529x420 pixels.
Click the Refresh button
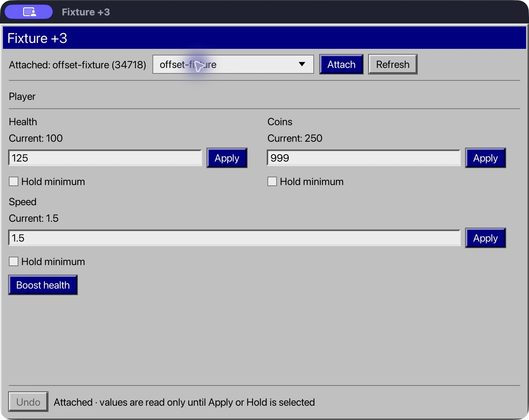(393, 64)
